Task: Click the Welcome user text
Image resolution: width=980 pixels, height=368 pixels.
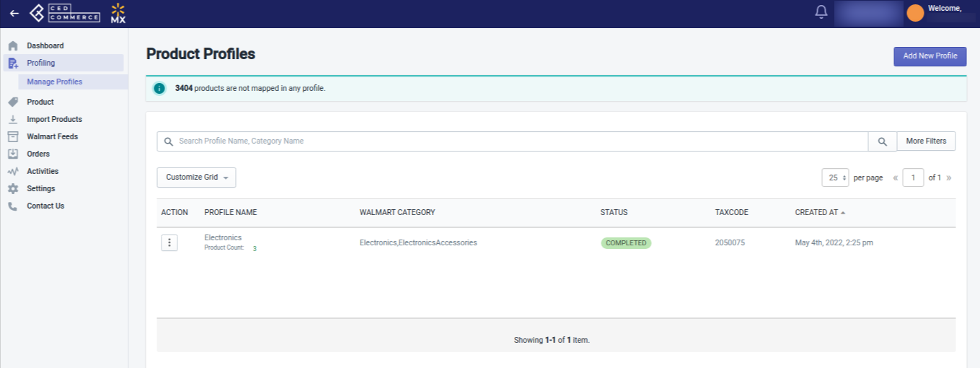Action: (945, 8)
